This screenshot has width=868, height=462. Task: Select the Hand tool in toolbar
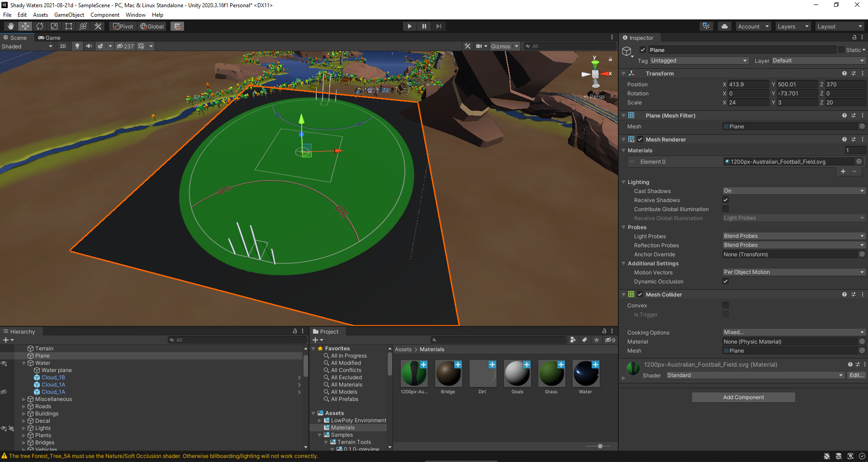[11, 26]
